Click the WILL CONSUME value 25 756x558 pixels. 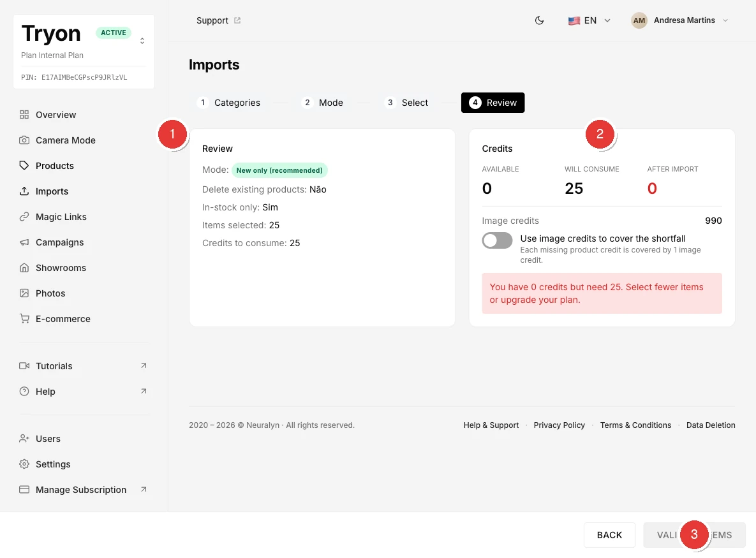coord(574,188)
